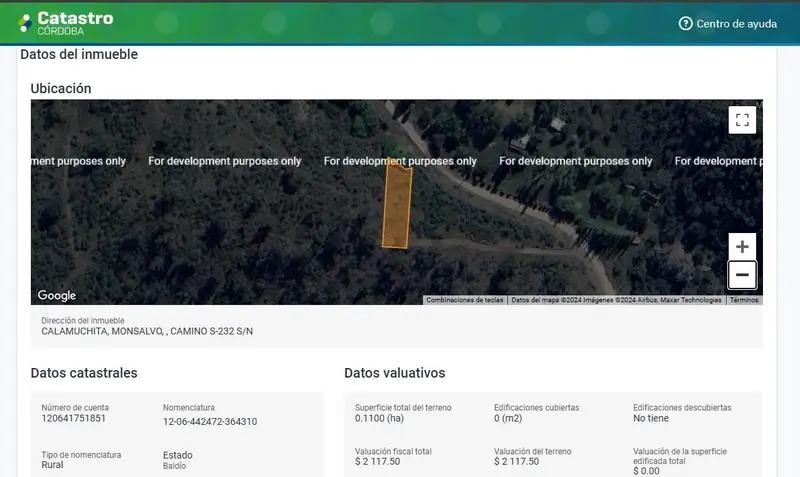The width and height of the screenshot is (800, 477).
Task: Open the Centro de ayuda link
Action: 728,23
